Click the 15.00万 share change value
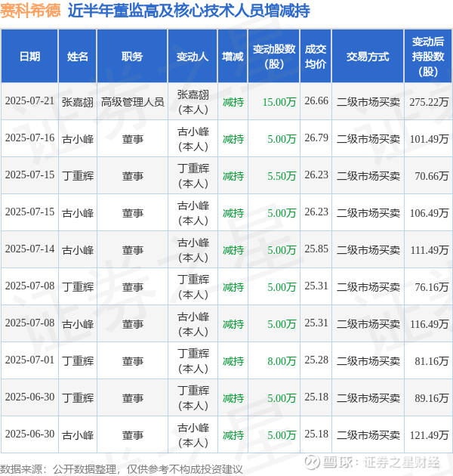This screenshot has height=476, width=453. (x=279, y=102)
